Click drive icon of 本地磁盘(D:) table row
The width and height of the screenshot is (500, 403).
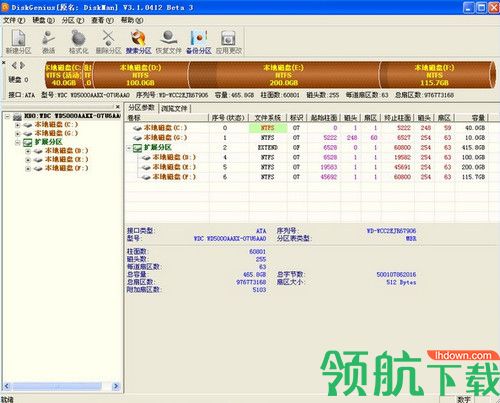coord(146,157)
